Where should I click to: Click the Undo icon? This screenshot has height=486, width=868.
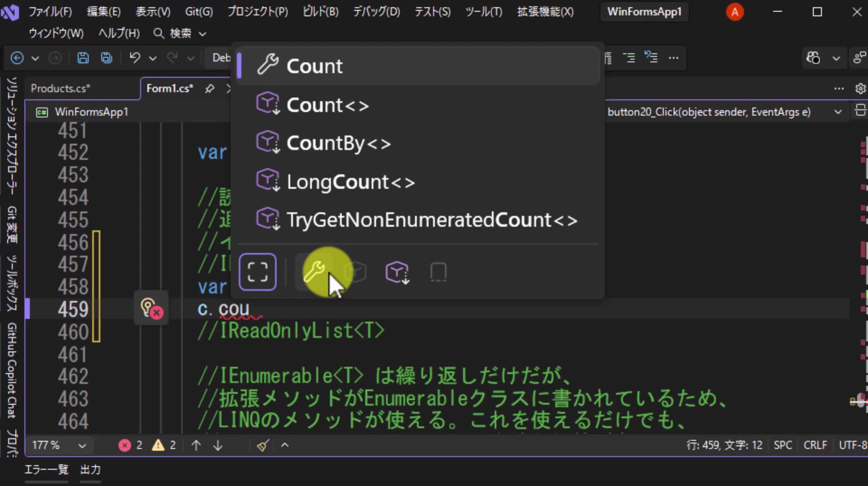coord(135,58)
